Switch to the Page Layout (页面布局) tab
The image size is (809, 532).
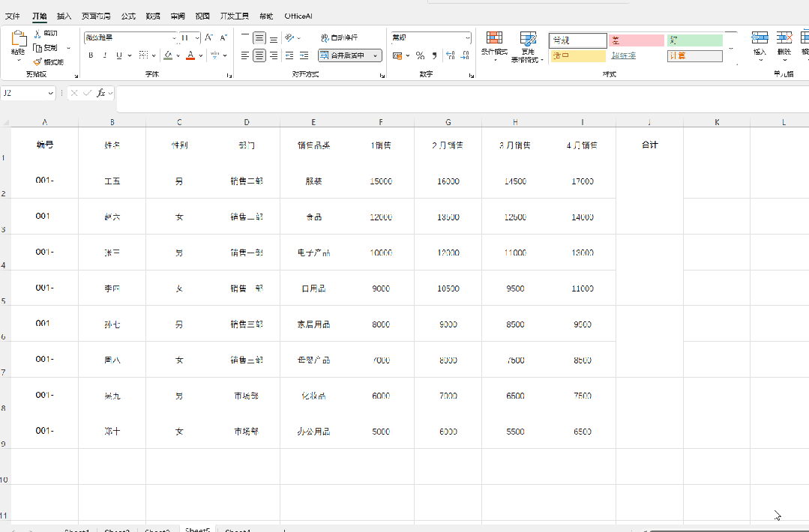pos(96,16)
